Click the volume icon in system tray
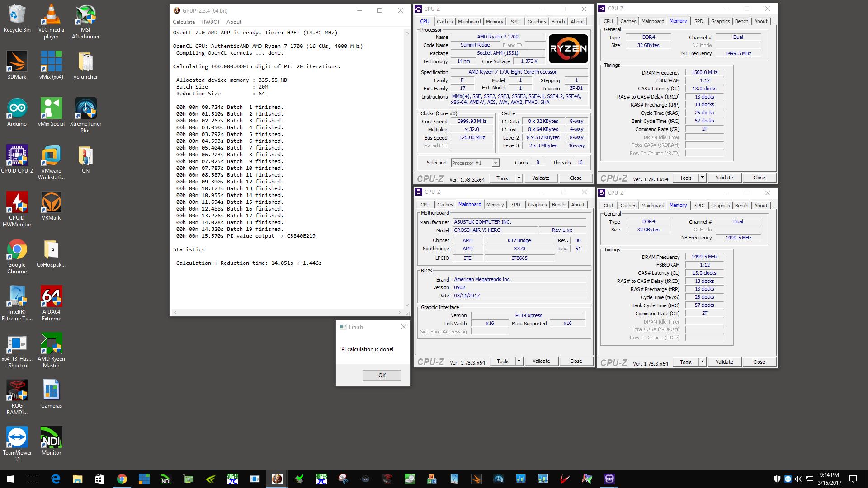868x488 pixels. [798, 479]
